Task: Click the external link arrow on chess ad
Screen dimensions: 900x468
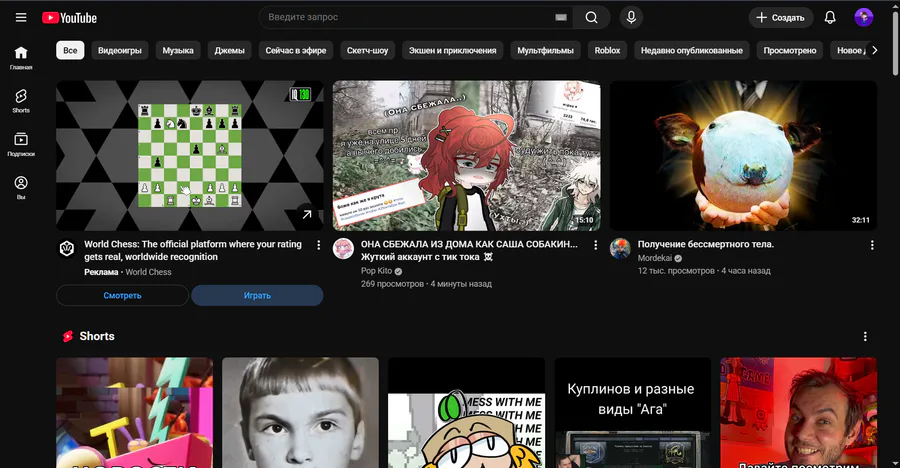Action: [x=307, y=214]
